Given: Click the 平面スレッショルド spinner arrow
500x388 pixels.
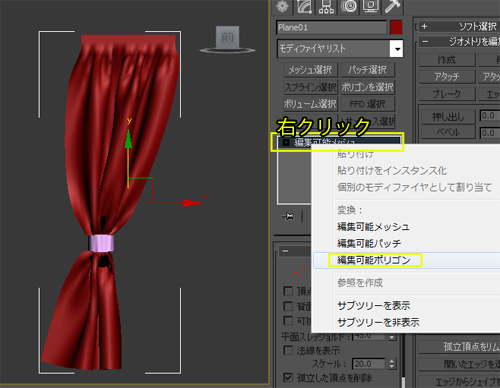Looking at the screenshot, I should pyautogui.click(x=392, y=337).
